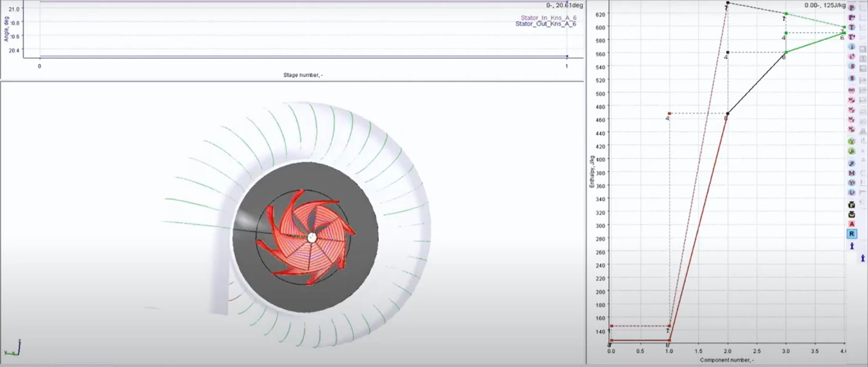Image resolution: width=868 pixels, height=367 pixels.
Task: Click the green Y icon in right toolbar
Action: 852,141
